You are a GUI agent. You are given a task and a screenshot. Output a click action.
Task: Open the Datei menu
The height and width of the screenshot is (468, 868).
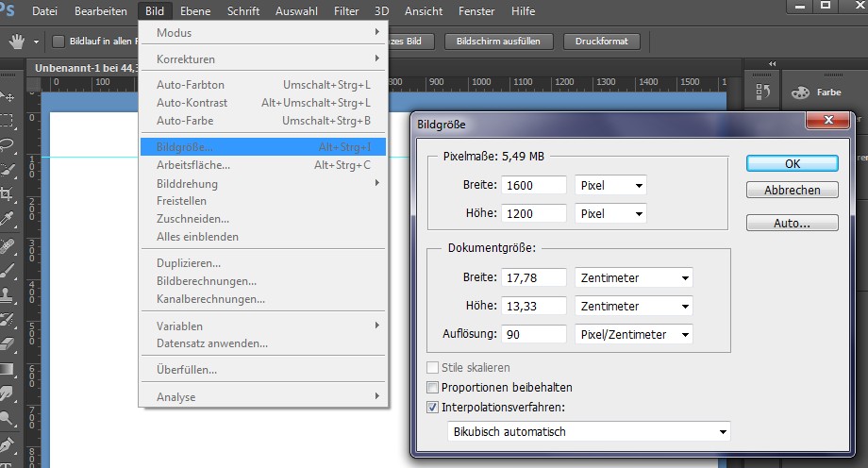[44, 10]
